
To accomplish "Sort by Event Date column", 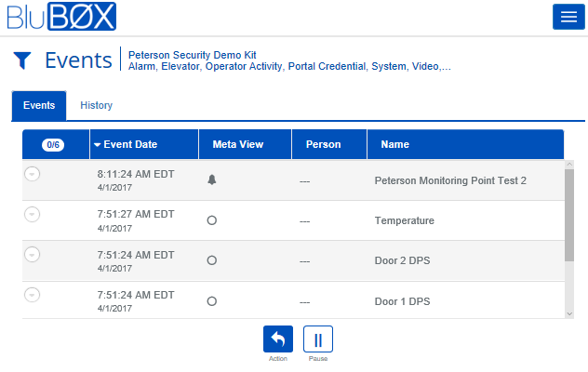I will pyautogui.click(x=130, y=144).
